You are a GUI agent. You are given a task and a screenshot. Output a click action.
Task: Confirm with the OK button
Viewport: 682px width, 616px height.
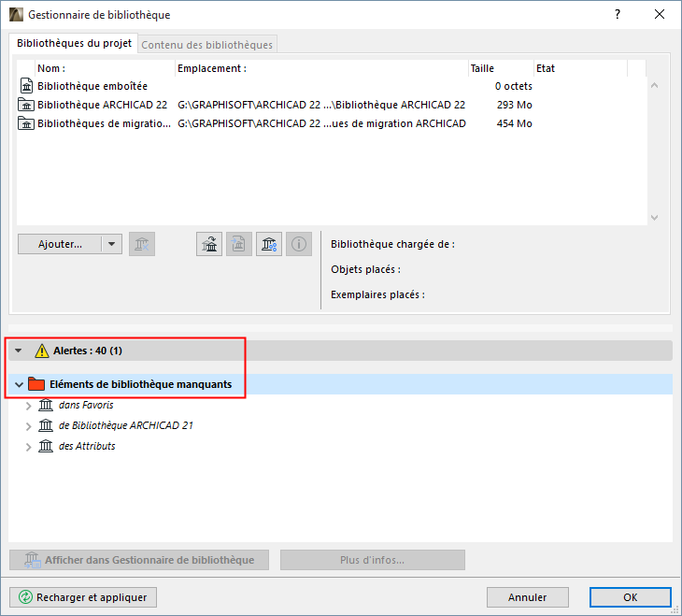[631, 597]
